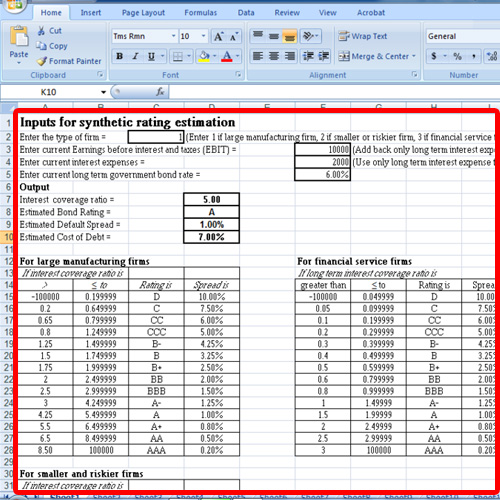
Task: Click the Name Box showing K10
Action: pyautogui.click(x=49, y=92)
